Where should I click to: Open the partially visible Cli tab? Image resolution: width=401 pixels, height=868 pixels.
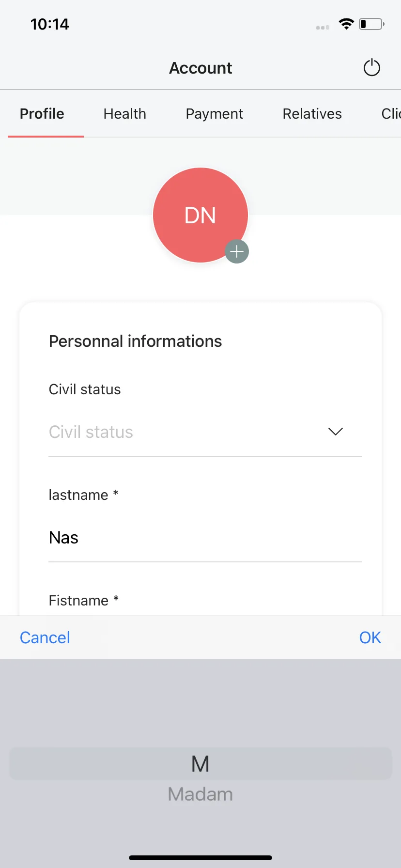391,114
